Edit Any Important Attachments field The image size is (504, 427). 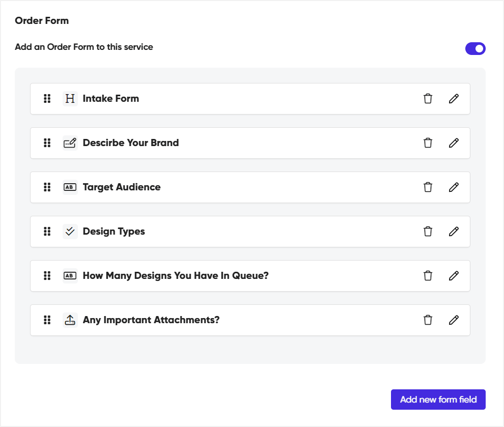coord(454,320)
